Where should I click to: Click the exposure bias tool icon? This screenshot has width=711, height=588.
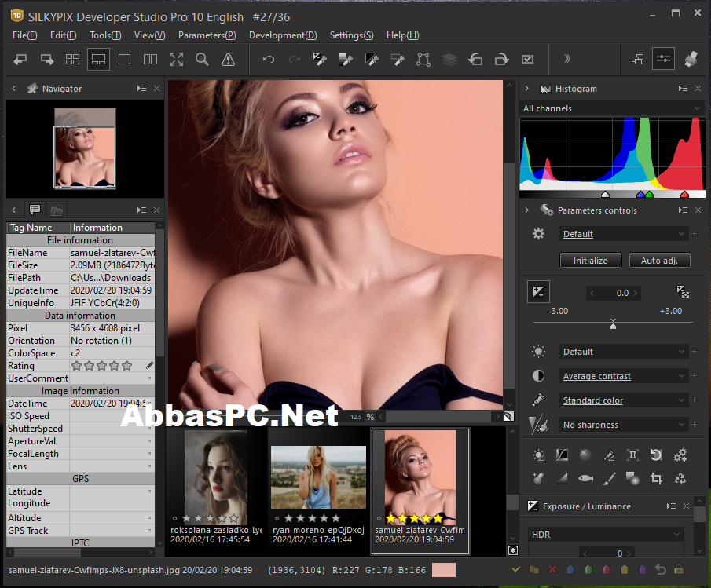coord(538,292)
